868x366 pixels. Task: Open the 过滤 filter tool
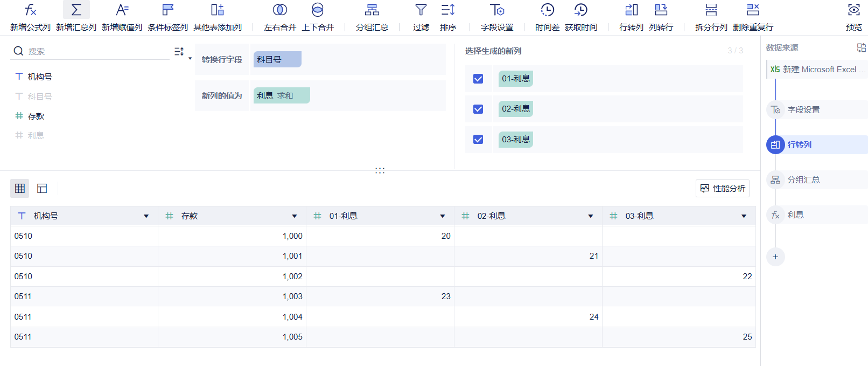[x=421, y=10]
